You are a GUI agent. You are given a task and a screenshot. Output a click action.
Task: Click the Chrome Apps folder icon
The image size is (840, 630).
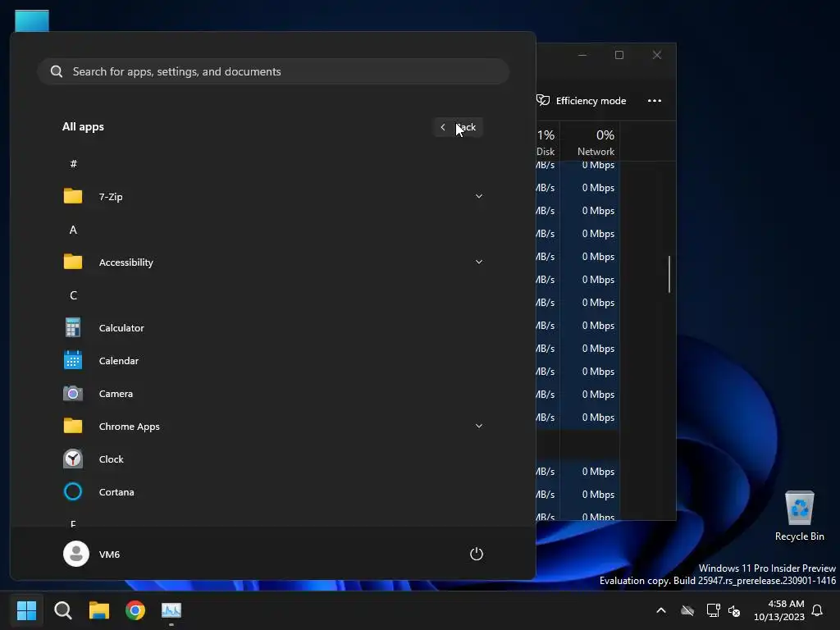click(x=73, y=426)
